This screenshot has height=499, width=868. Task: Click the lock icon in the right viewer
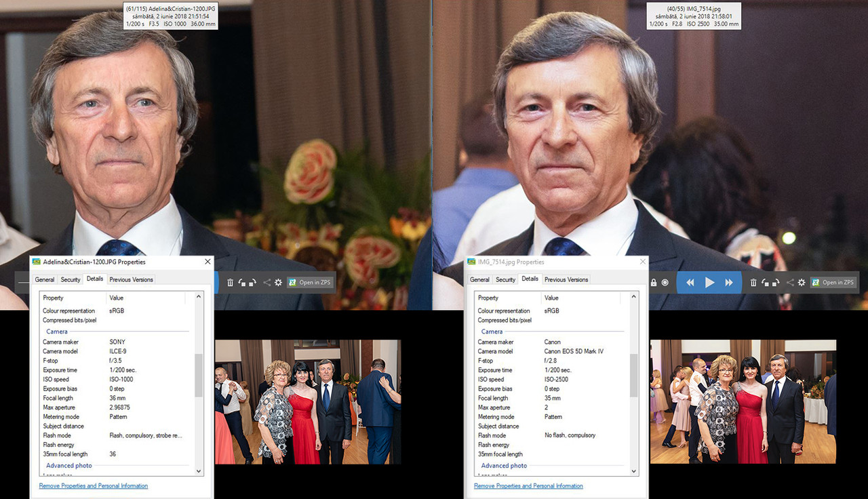click(x=654, y=283)
